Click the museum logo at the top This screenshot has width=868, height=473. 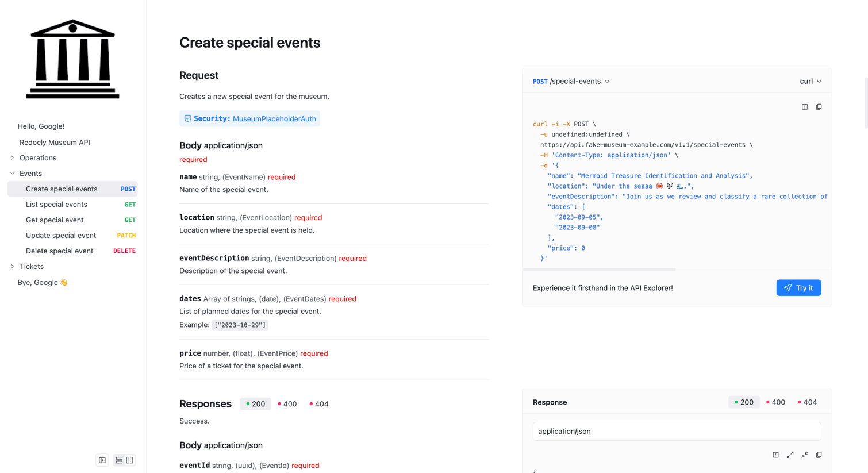pyautogui.click(x=72, y=59)
